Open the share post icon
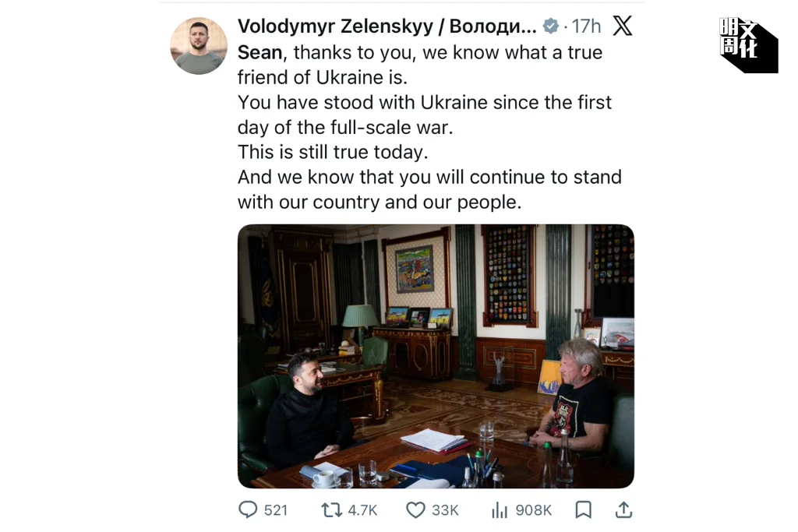Image resolution: width=798 pixels, height=532 pixels. 623,509
